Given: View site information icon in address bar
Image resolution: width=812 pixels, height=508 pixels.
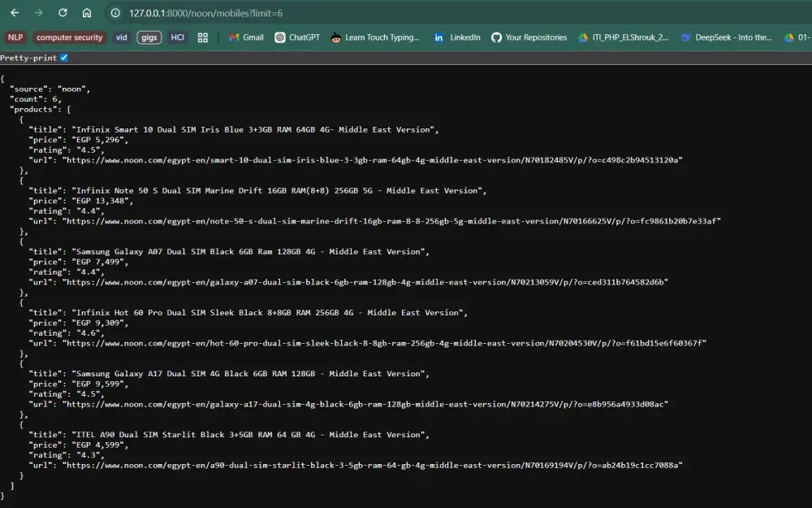Looking at the screenshot, I should pos(115,13).
